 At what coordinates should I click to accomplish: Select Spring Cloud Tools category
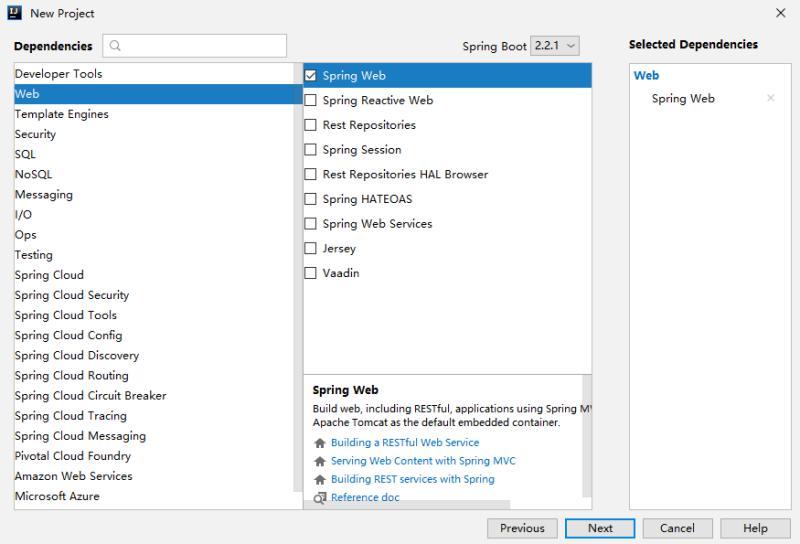pyautogui.click(x=154, y=315)
